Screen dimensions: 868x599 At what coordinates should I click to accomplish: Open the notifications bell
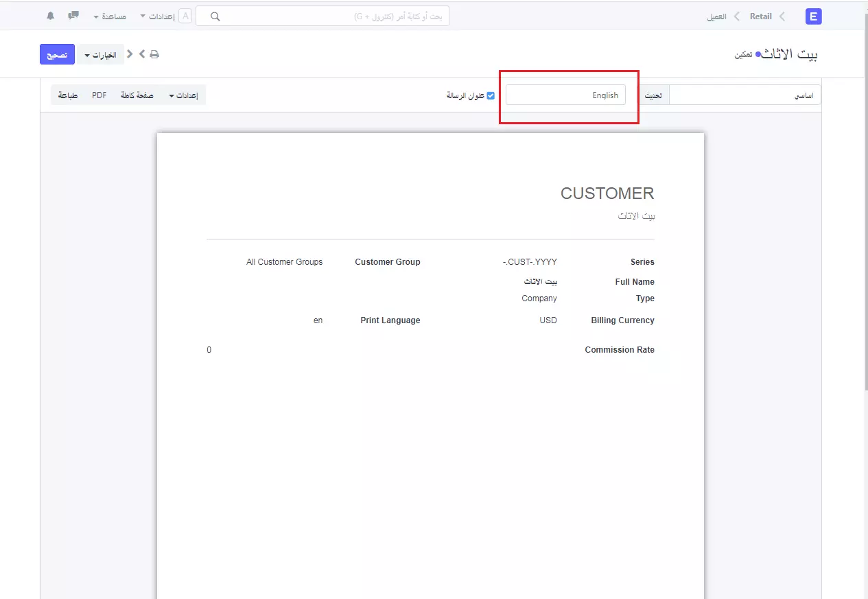coord(51,16)
